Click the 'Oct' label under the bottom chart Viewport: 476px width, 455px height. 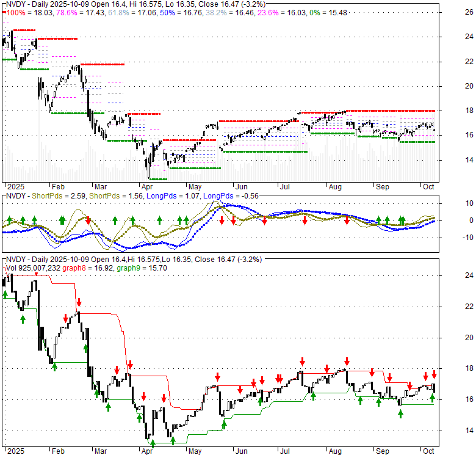coord(428,451)
